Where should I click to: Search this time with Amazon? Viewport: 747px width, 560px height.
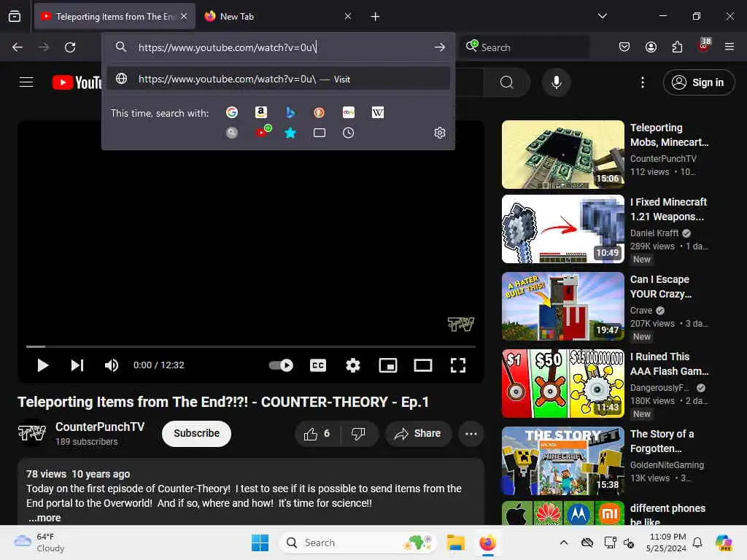pyautogui.click(x=260, y=112)
